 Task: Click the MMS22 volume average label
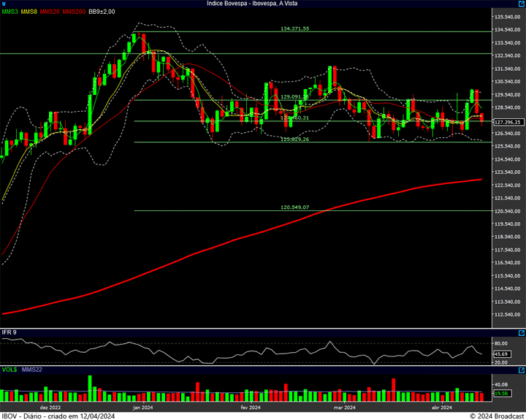point(32,370)
